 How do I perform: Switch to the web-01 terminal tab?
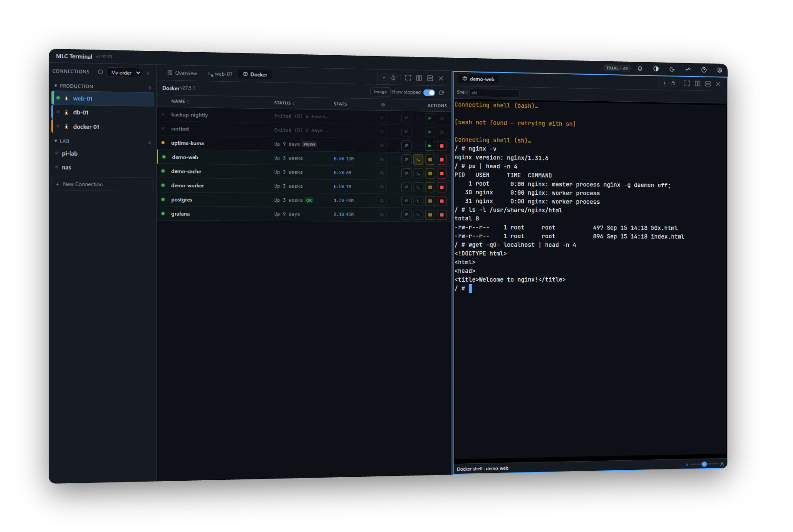(220, 74)
